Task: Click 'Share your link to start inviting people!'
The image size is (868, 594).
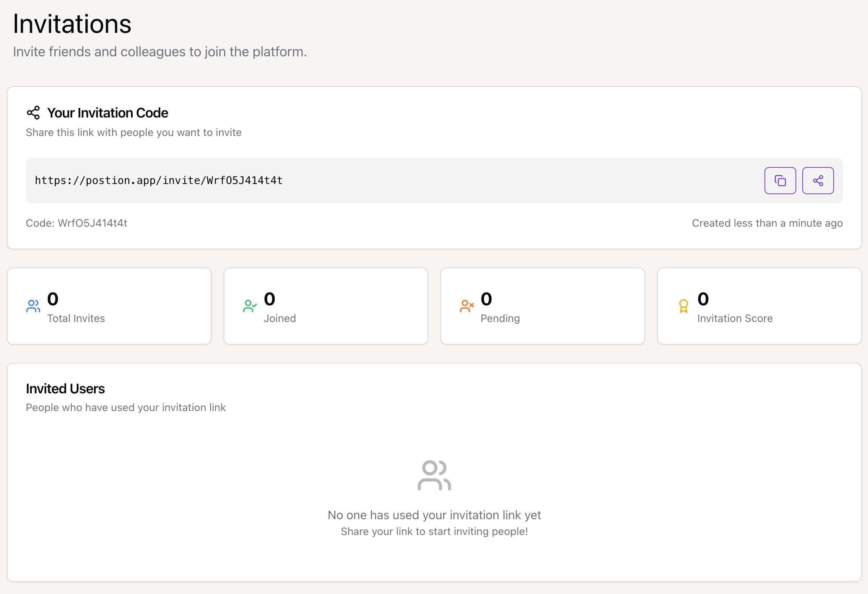Action: (434, 531)
